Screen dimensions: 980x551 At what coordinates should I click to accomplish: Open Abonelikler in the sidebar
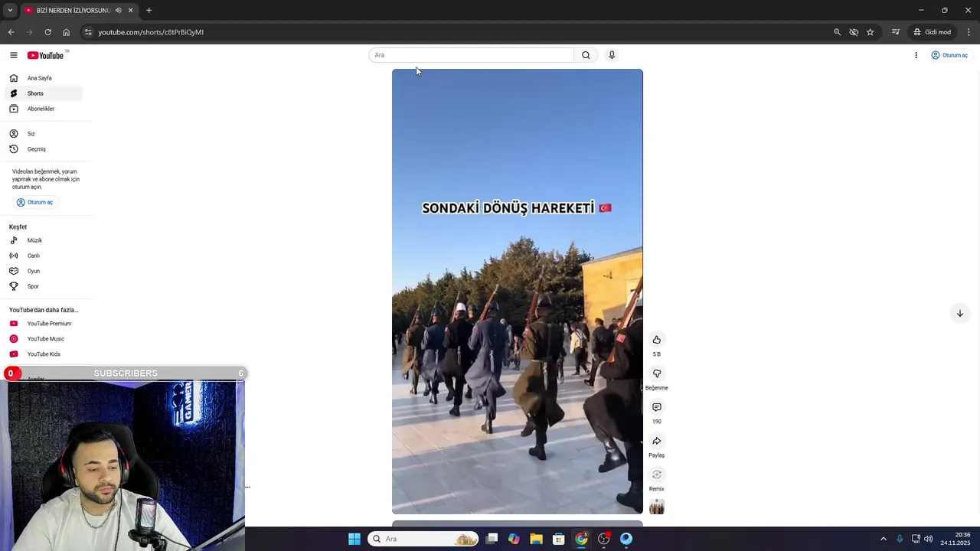tap(44, 109)
